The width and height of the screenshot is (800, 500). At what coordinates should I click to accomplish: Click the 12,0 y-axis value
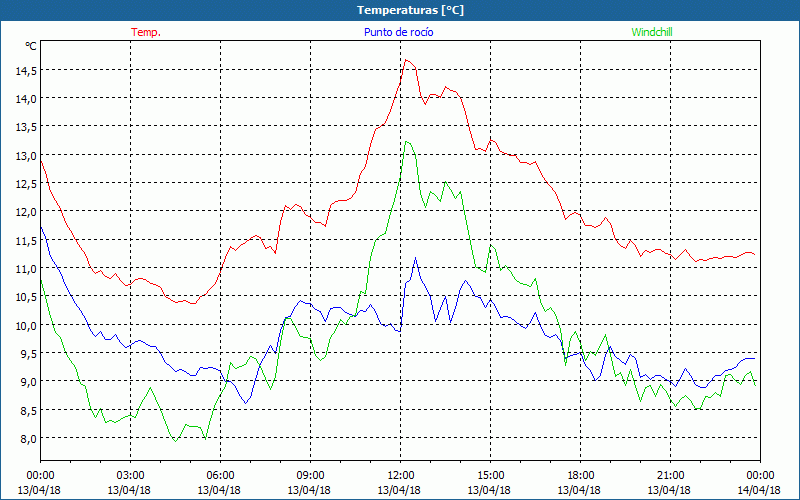26,212
